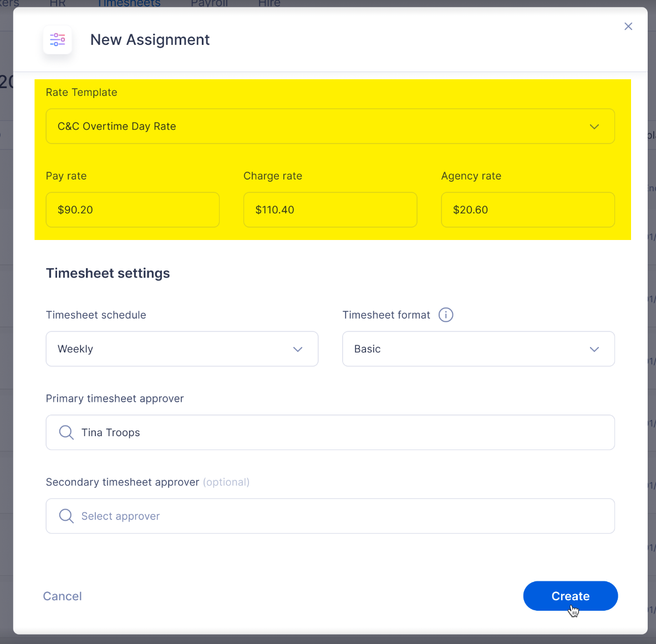Click the Agency rate label
Viewport: 656px width, 644px height.
(x=471, y=176)
